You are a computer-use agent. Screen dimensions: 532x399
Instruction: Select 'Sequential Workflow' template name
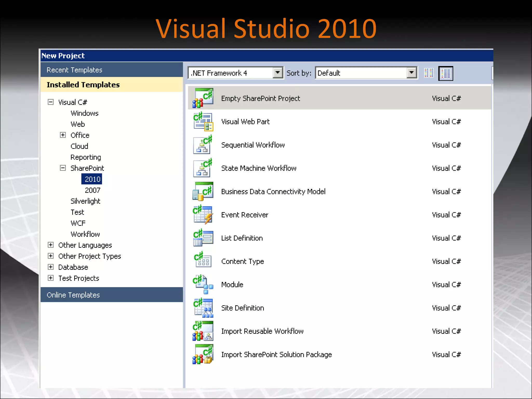(253, 145)
